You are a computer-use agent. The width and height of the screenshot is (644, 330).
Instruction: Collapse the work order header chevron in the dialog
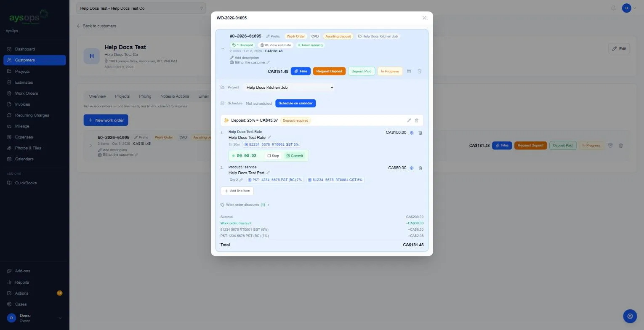pyautogui.click(x=223, y=49)
